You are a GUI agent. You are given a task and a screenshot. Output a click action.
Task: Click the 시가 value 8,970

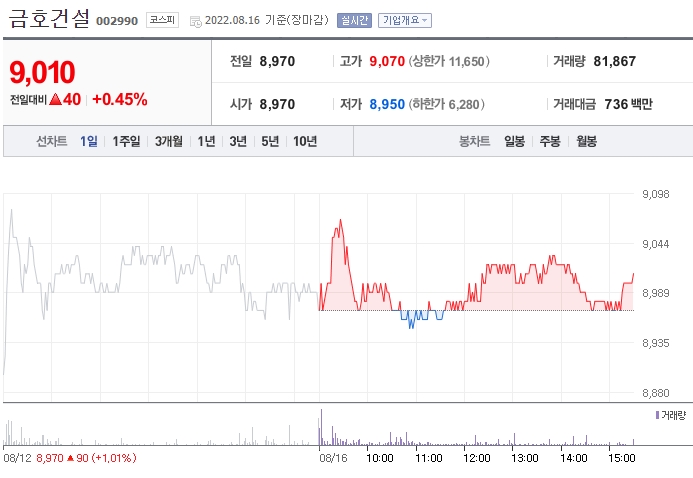click(x=277, y=104)
